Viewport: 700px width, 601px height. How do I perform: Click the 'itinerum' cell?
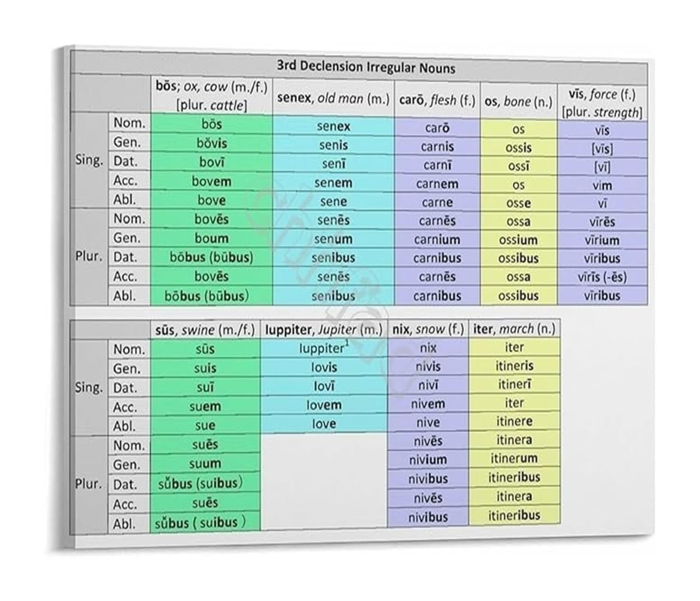click(x=514, y=458)
